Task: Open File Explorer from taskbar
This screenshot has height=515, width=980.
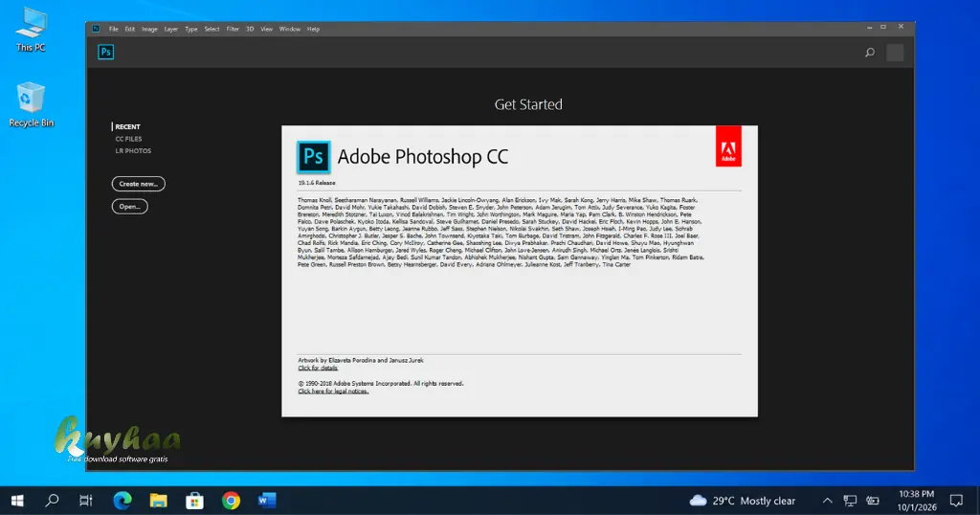Action: point(158,501)
